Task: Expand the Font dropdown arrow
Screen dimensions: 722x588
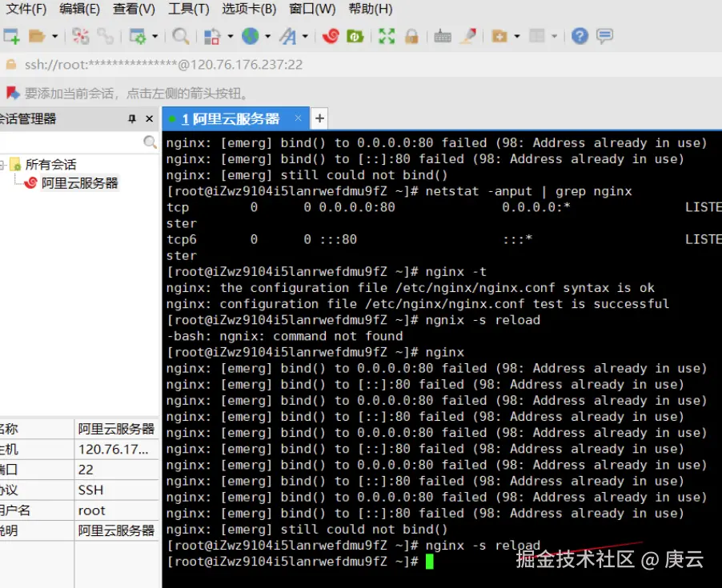Action: pos(305,36)
